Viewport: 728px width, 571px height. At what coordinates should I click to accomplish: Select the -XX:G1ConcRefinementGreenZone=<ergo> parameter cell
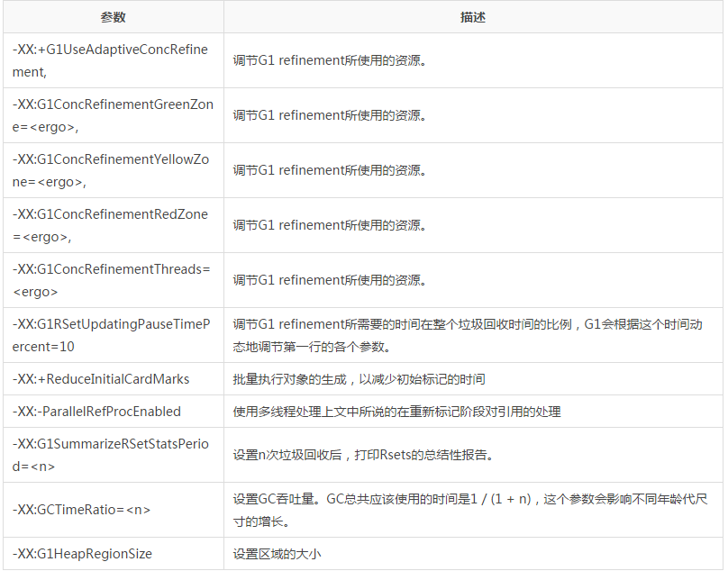[x=114, y=115]
